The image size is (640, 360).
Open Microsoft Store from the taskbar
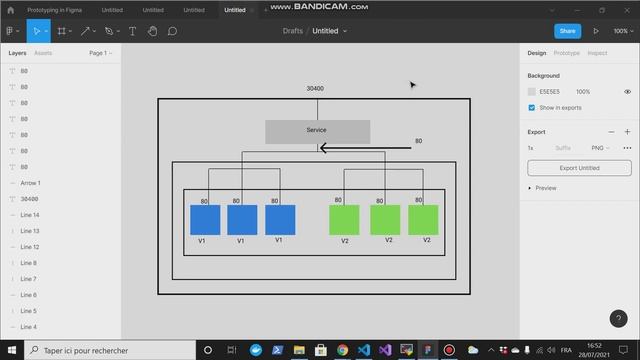321,350
